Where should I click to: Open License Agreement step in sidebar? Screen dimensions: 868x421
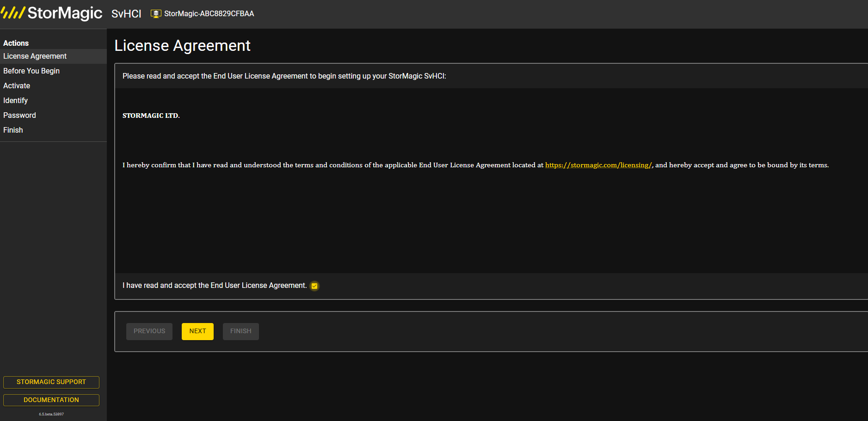[53, 56]
